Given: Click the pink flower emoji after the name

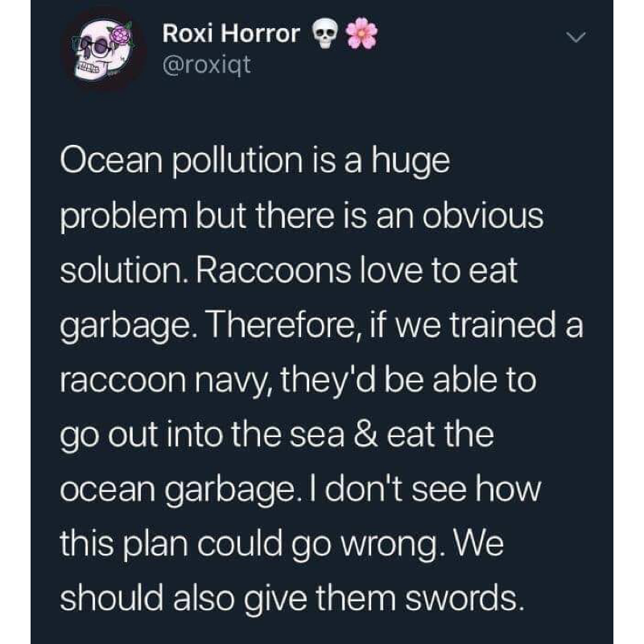Looking at the screenshot, I should click(360, 35).
